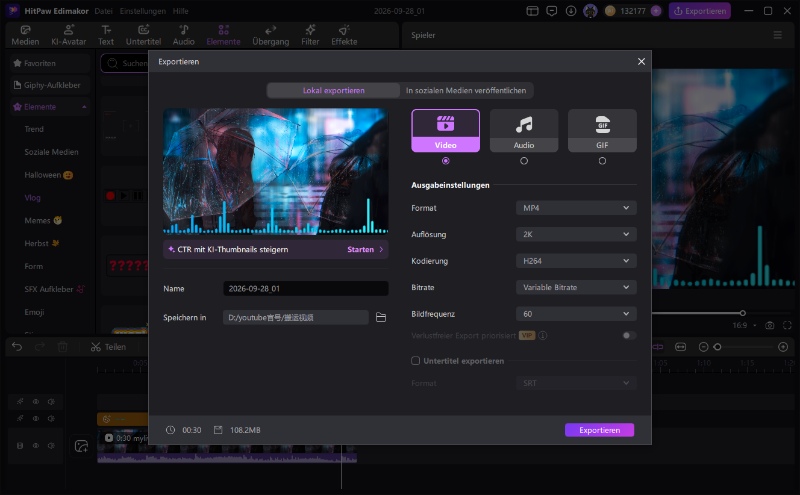This screenshot has width=800, height=495.
Task: Click the export preview thumbnail
Action: (276, 171)
